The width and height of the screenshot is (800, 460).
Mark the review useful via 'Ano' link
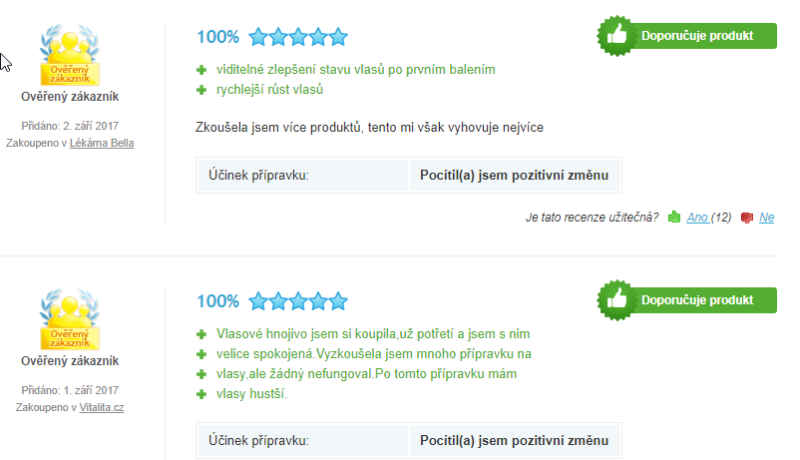697,218
